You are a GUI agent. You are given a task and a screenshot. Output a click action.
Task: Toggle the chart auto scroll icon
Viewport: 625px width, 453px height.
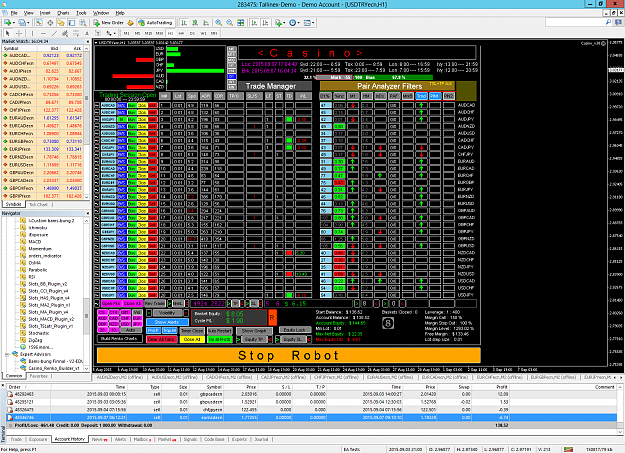(254, 23)
